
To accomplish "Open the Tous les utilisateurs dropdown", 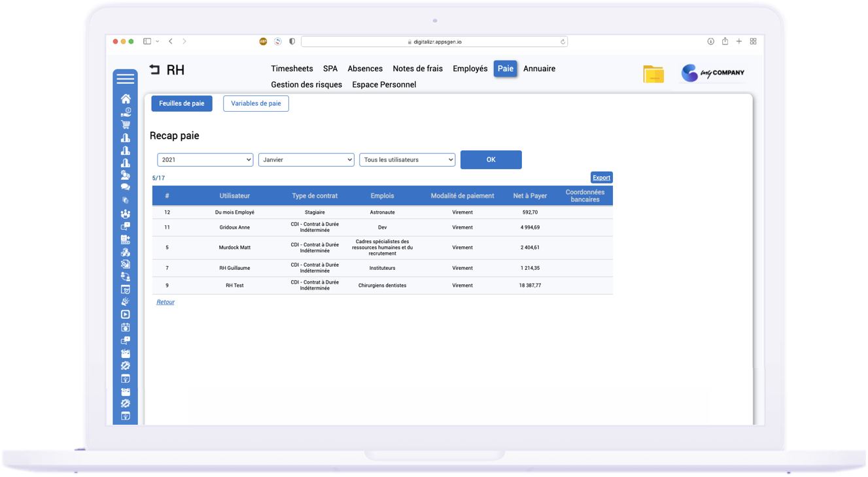I will click(x=407, y=159).
